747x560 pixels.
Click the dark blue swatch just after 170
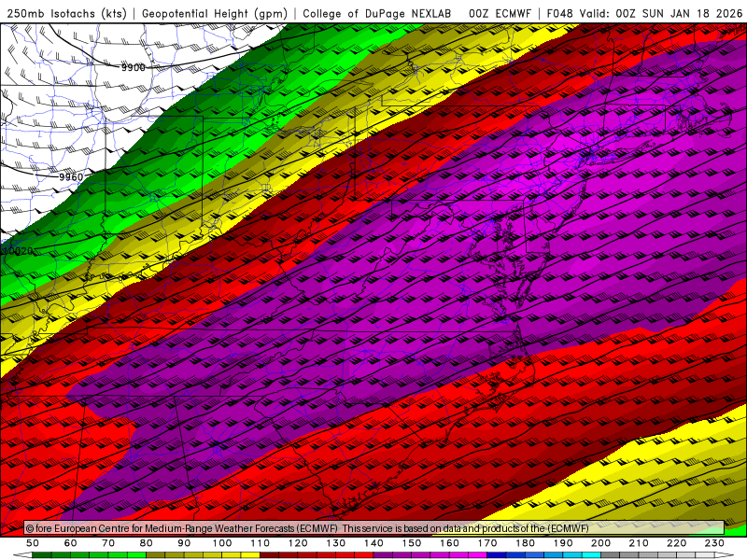tap(497, 555)
